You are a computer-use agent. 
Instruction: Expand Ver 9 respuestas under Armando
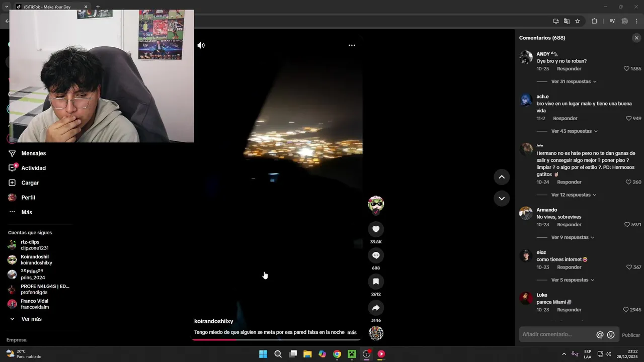(573, 237)
